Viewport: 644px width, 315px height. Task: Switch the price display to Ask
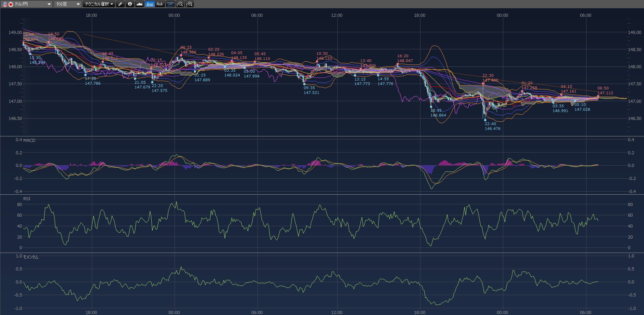160,4
